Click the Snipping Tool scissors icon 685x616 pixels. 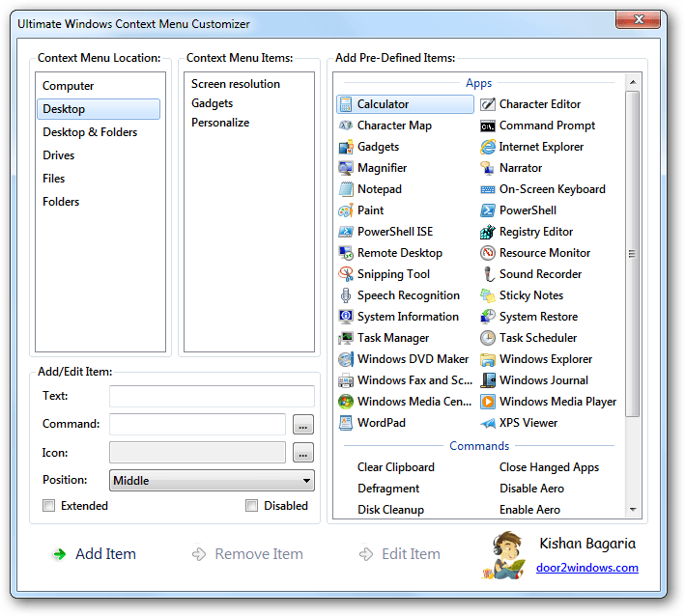(x=346, y=274)
